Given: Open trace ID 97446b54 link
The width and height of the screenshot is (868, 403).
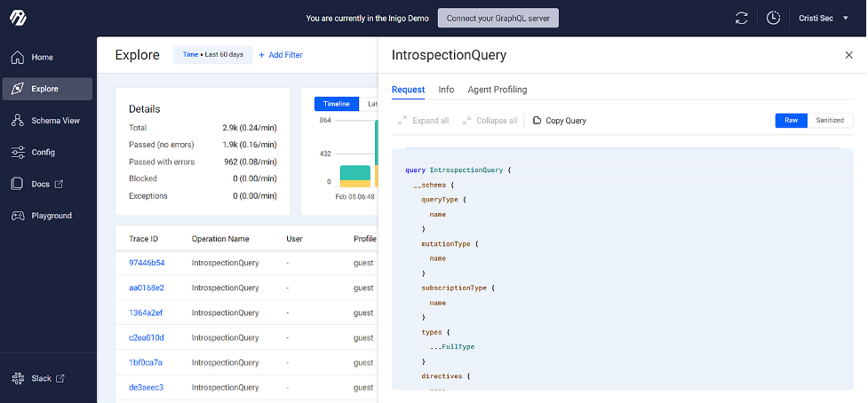Looking at the screenshot, I should [x=147, y=263].
